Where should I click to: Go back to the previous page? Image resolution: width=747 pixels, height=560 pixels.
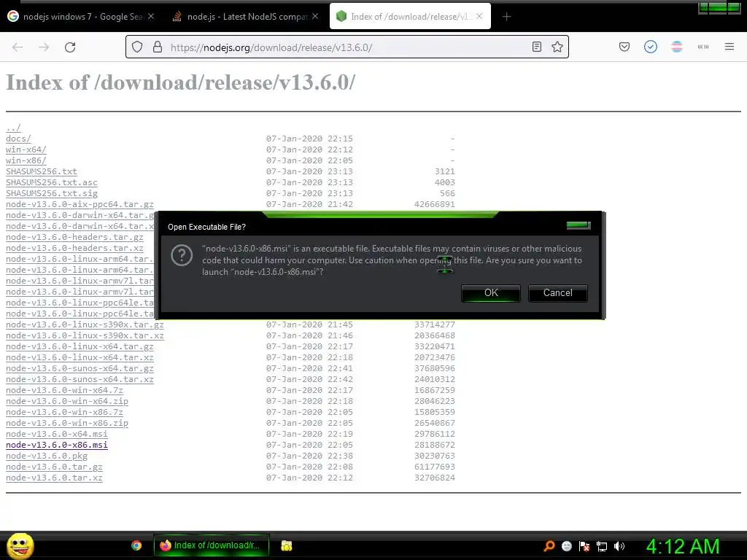click(18, 47)
